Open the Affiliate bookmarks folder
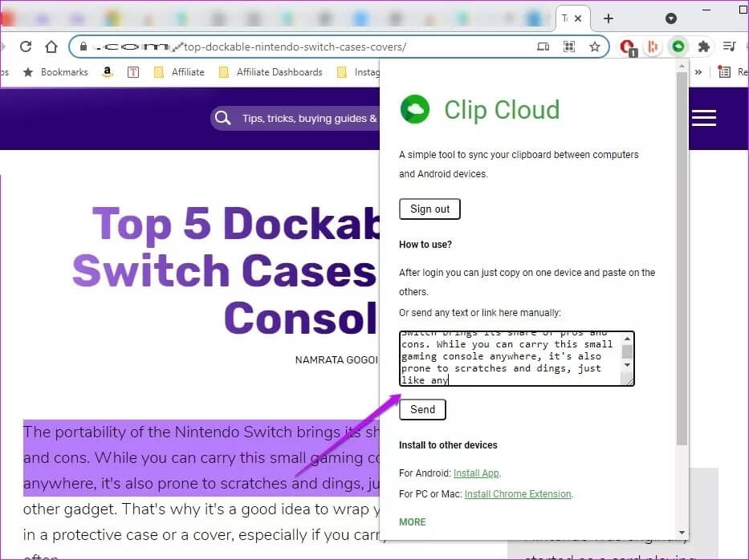 tap(179, 72)
